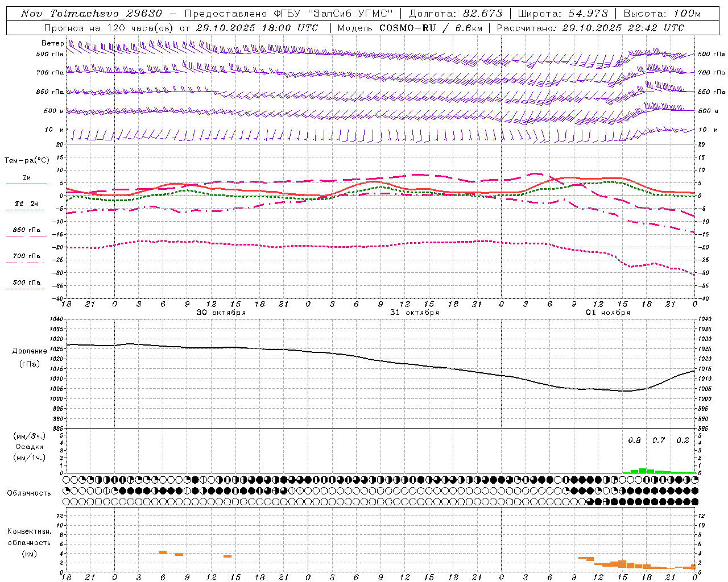Screen dimensions: 728x582
Task: Click the Ветер wind panel label
Action: click(x=52, y=43)
